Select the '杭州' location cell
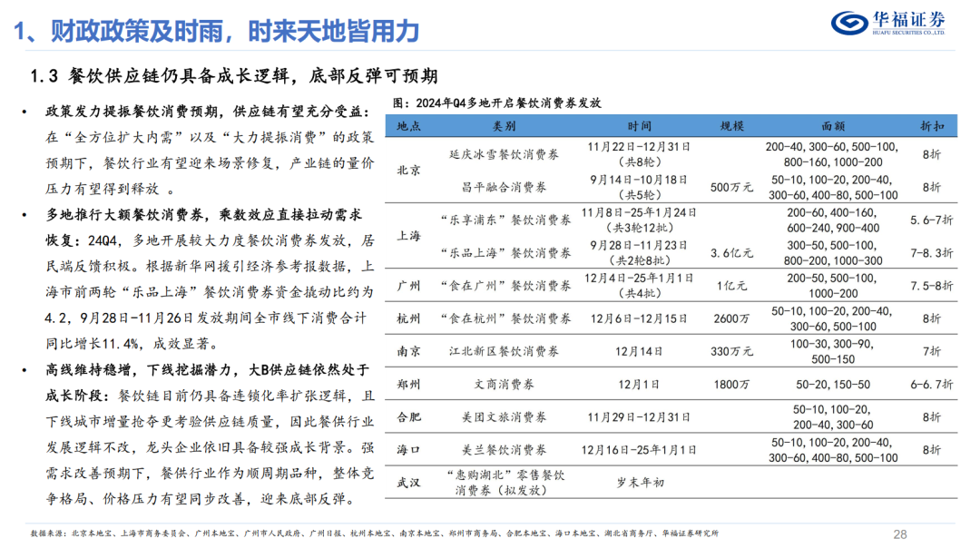This screenshot has width=980, height=548. 408,318
